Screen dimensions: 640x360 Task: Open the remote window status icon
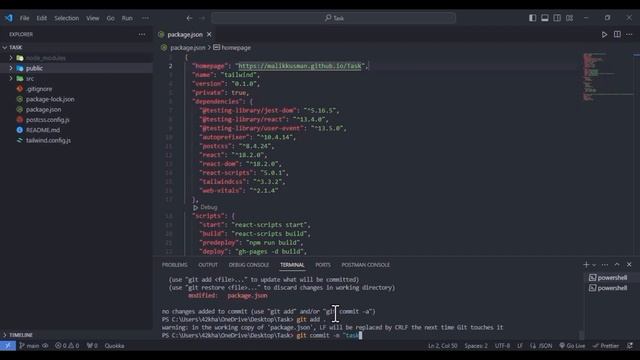pos(8,346)
